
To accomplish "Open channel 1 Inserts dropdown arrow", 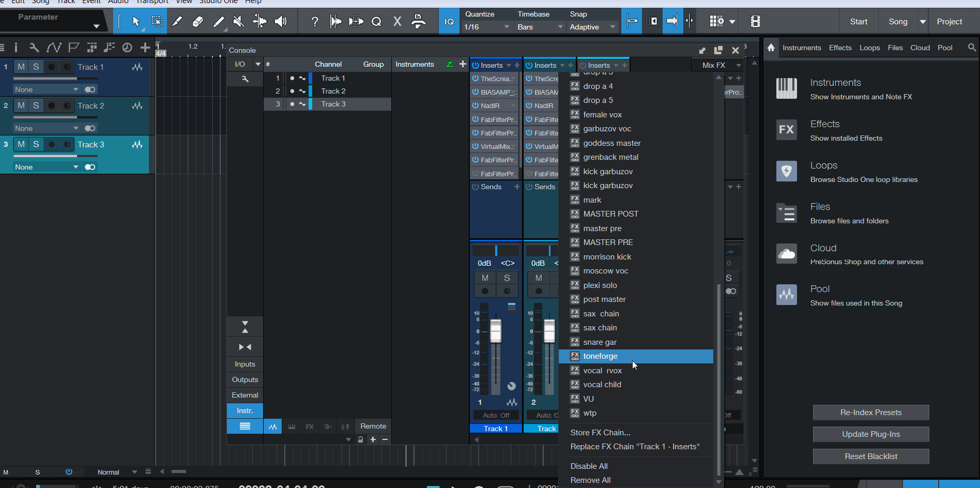I will click(x=509, y=65).
